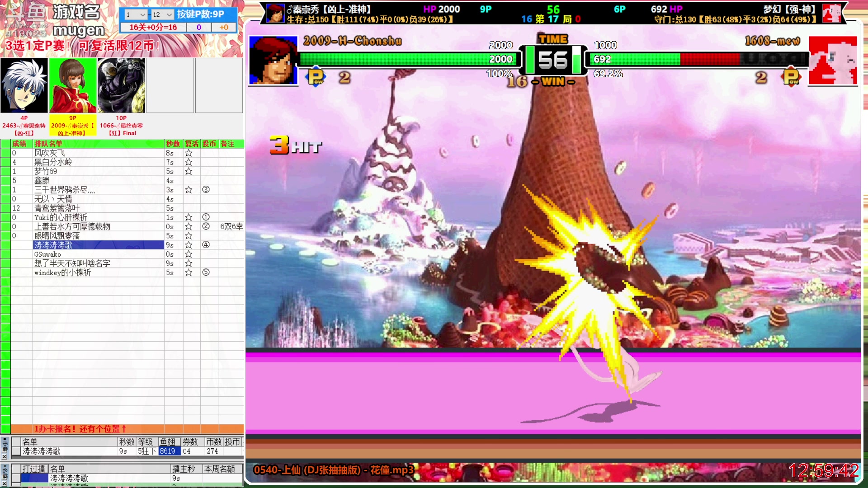This screenshot has width=868, height=488.
Task: Click the star for 上善若水方可厚德载物
Action: tap(189, 226)
